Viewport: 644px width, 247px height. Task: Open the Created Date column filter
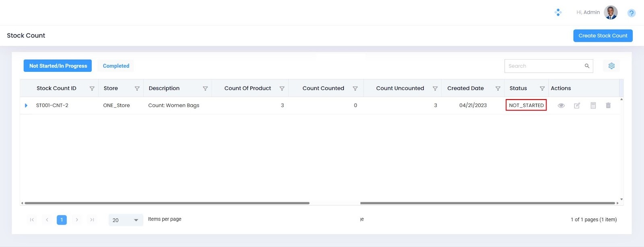(x=498, y=89)
